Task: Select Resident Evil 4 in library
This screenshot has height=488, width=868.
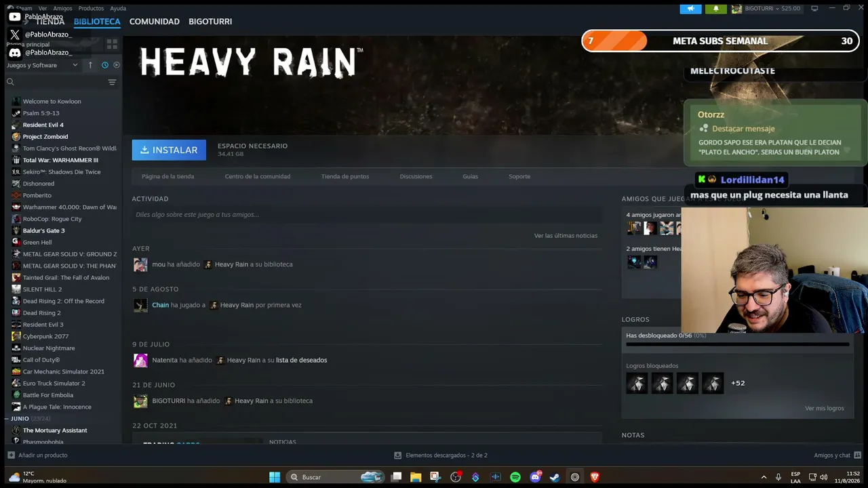Action: (43, 125)
